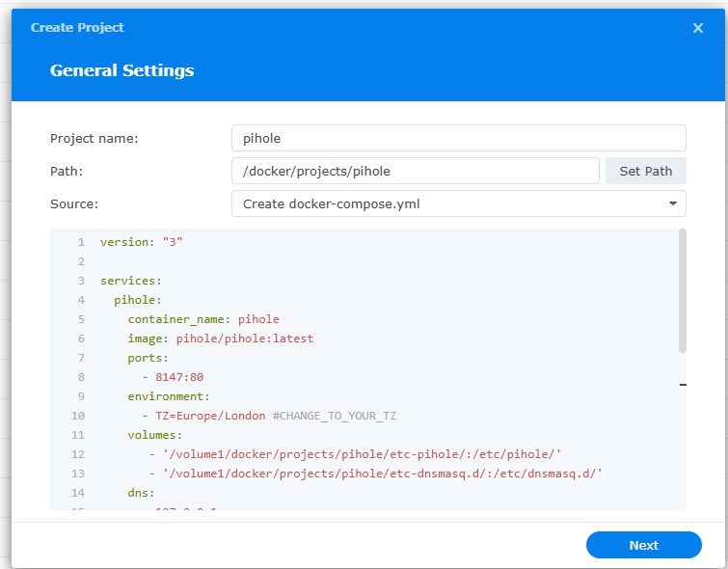The width and height of the screenshot is (728, 569).
Task: Click the code editor's vertical scrollbar thumb
Action: point(683,289)
